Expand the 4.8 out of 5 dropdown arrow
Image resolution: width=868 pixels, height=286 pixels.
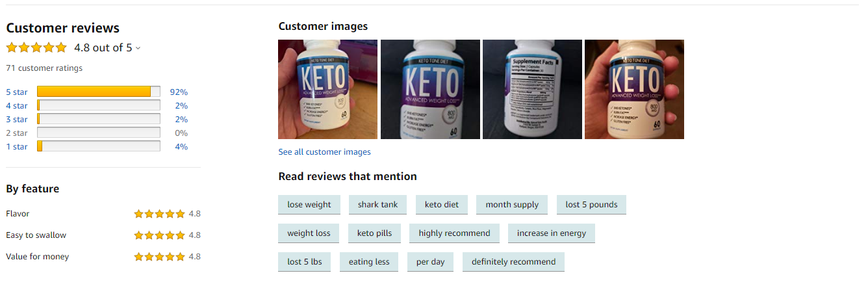pos(138,48)
